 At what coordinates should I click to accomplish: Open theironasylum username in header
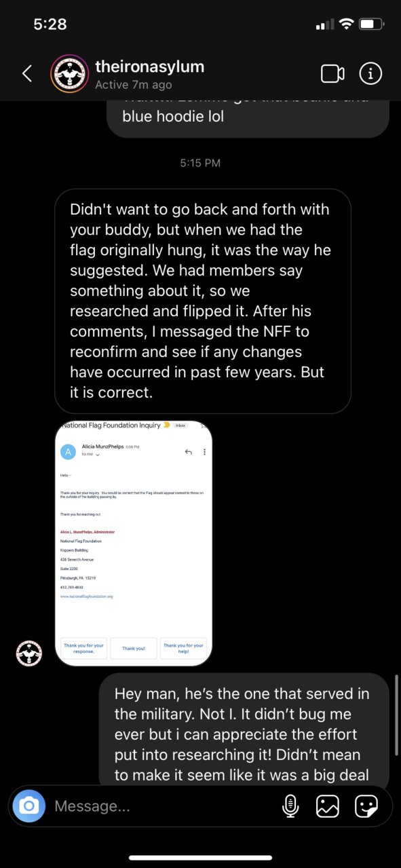149,67
